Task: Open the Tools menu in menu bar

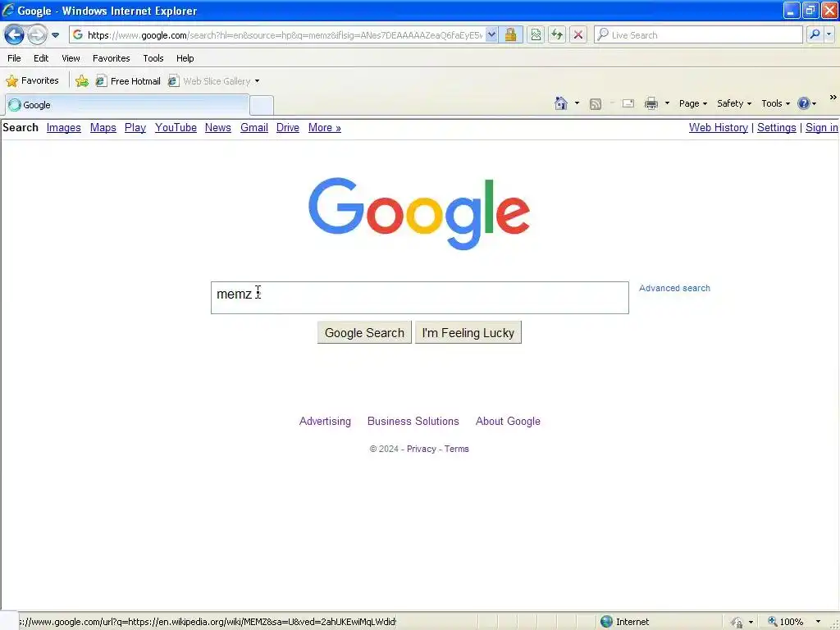Action: coord(153,58)
